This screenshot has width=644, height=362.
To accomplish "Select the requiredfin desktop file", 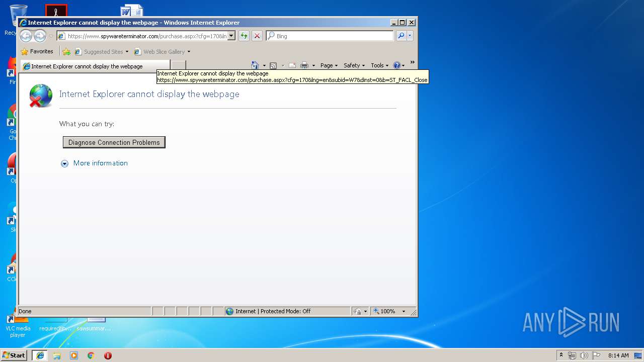I will point(56,324).
